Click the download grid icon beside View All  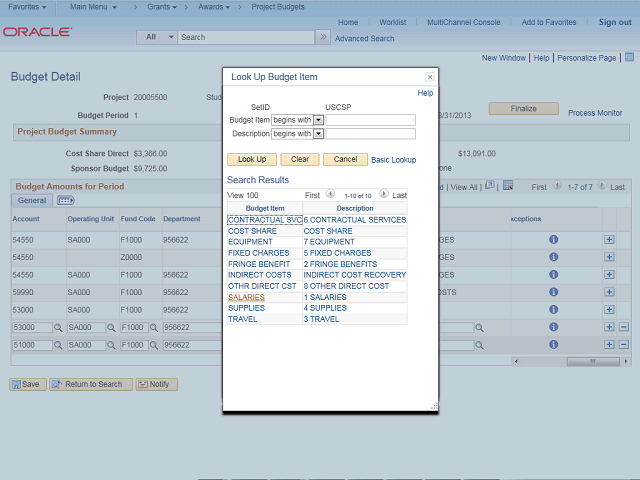coord(508,186)
